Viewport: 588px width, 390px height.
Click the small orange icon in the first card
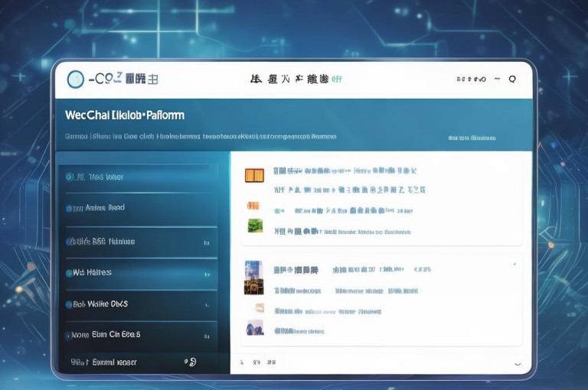click(x=253, y=205)
